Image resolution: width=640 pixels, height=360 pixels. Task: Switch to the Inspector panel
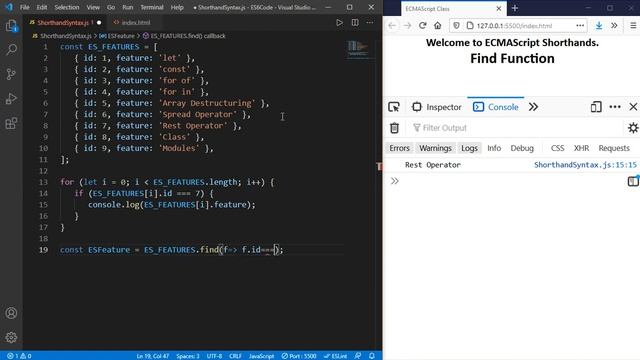point(437,107)
